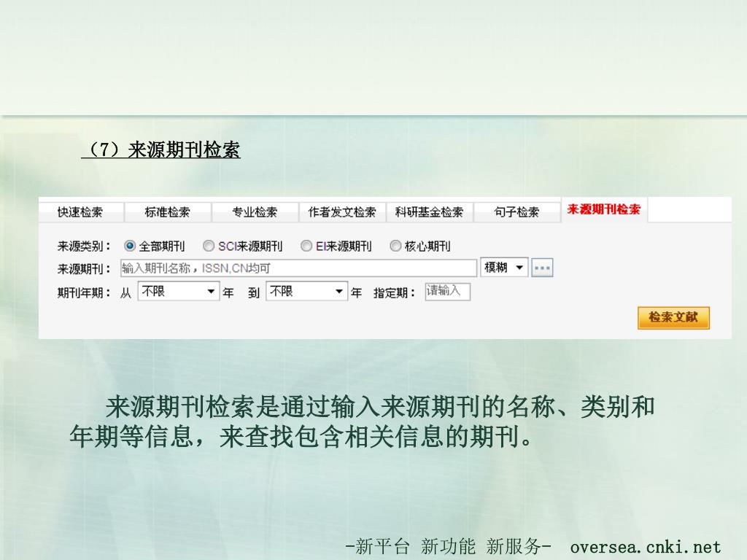Viewport: 747px width, 560px height.
Task: Switch to the 句子检索 tab
Action: click(x=517, y=212)
